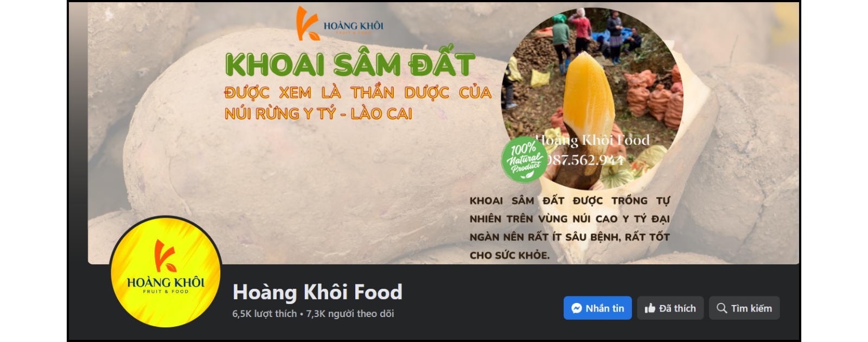
Task: Click the Messenger icon in Nhắn tin button
Action: (577, 308)
